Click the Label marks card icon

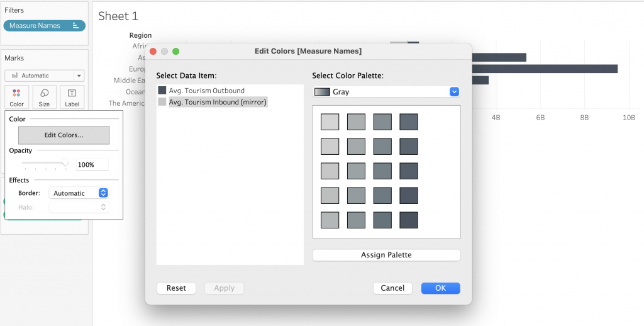click(x=72, y=93)
